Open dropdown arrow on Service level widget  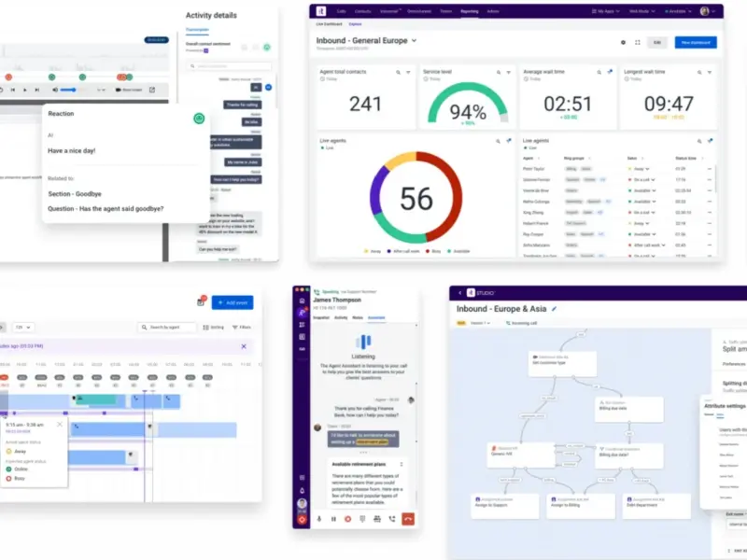tap(509, 73)
